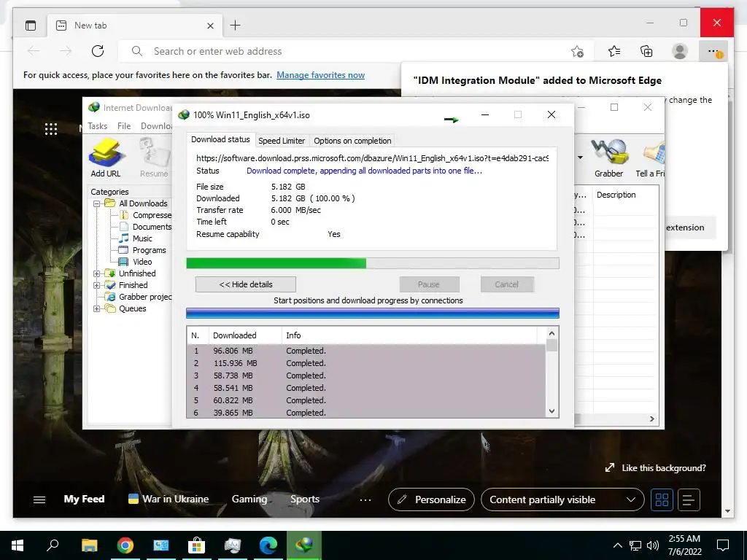Switch to the Speed Limiter tab
The image size is (747, 560).
pyautogui.click(x=282, y=141)
